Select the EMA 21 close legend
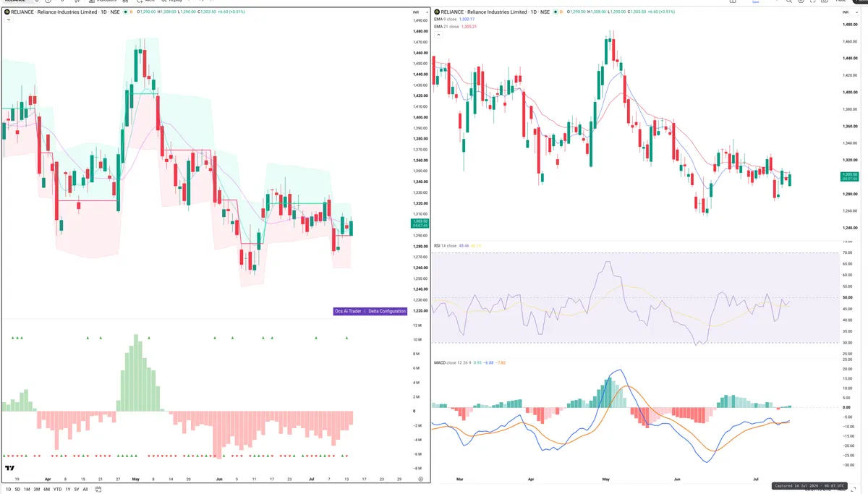This screenshot has height=494, width=868. (x=446, y=26)
